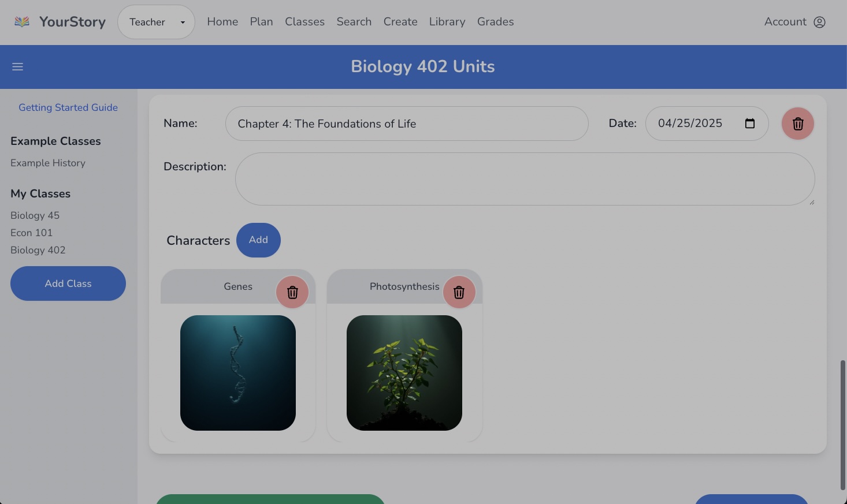
Task: Click the unit Name input field
Action: tap(406, 124)
